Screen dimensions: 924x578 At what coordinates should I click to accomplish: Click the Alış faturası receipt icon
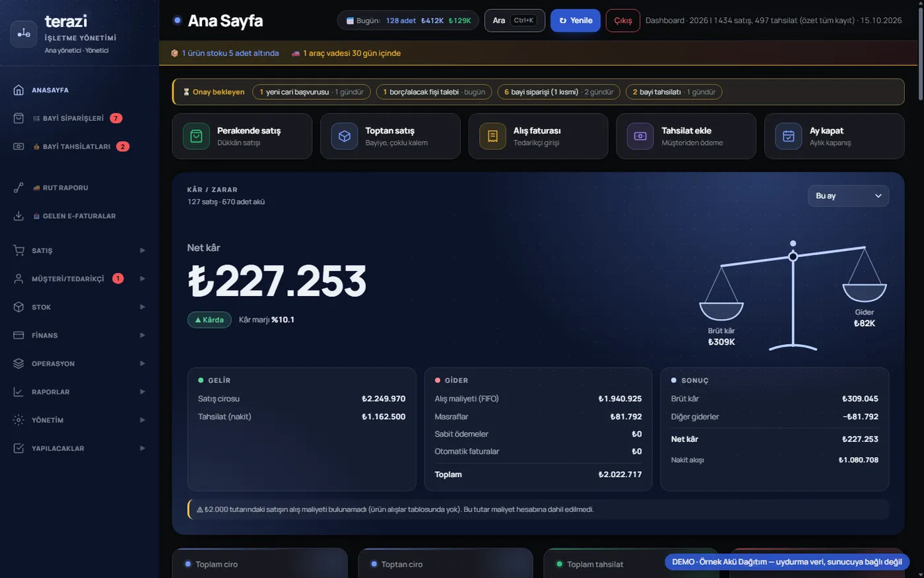(x=492, y=136)
